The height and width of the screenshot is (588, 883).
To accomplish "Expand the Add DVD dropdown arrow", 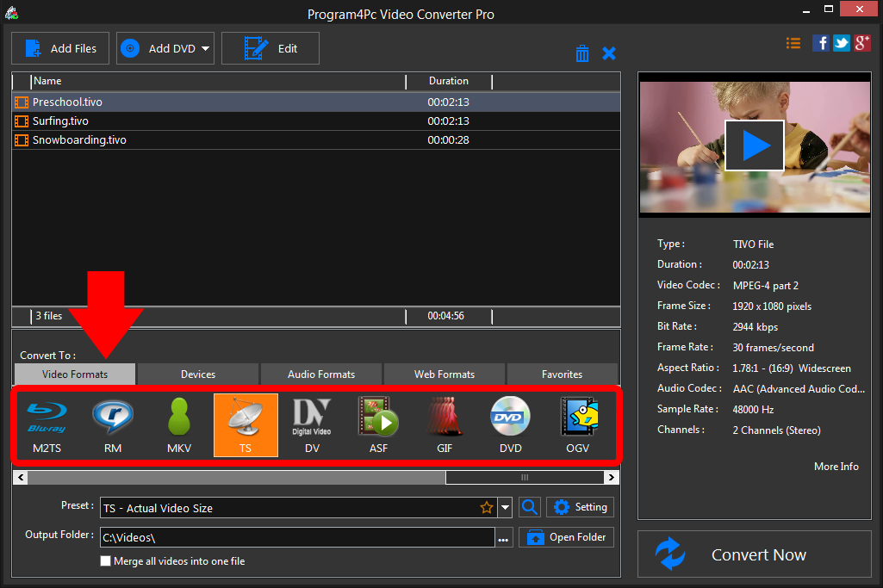I will (206, 49).
